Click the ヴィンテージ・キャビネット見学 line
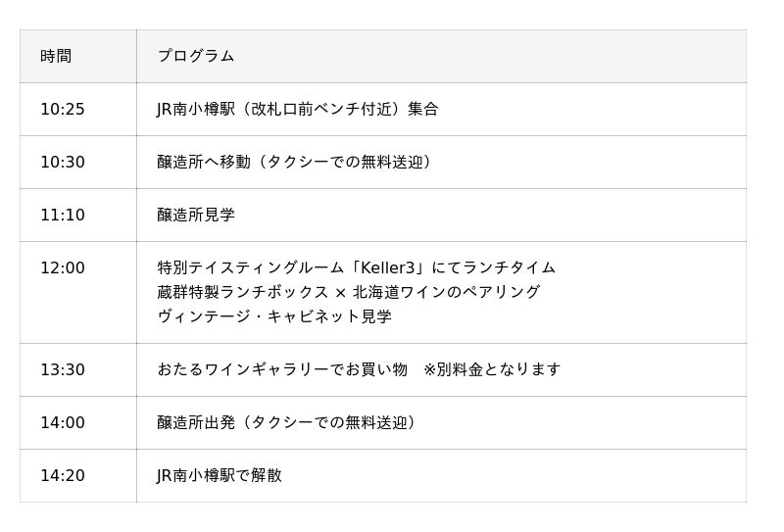 274,316
